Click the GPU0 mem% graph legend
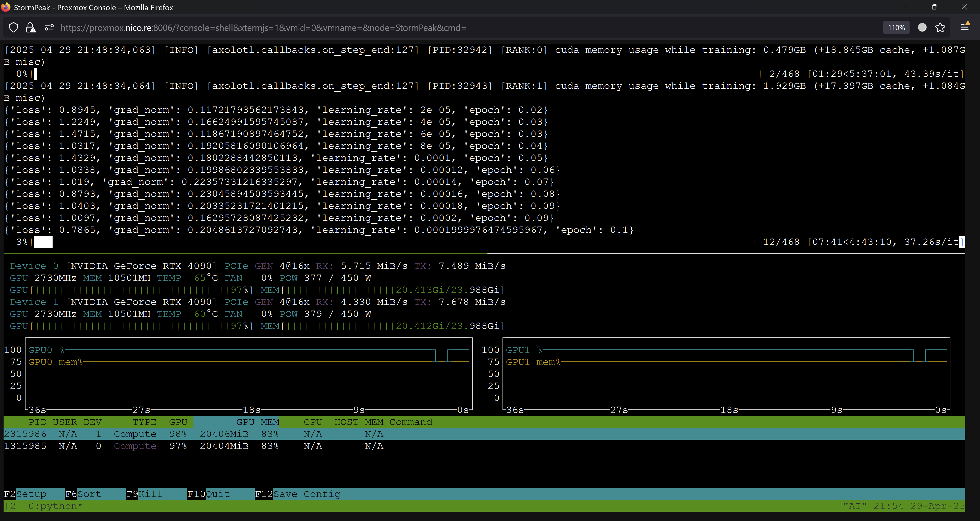The height and width of the screenshot is (521, 980). pos(55,362)
